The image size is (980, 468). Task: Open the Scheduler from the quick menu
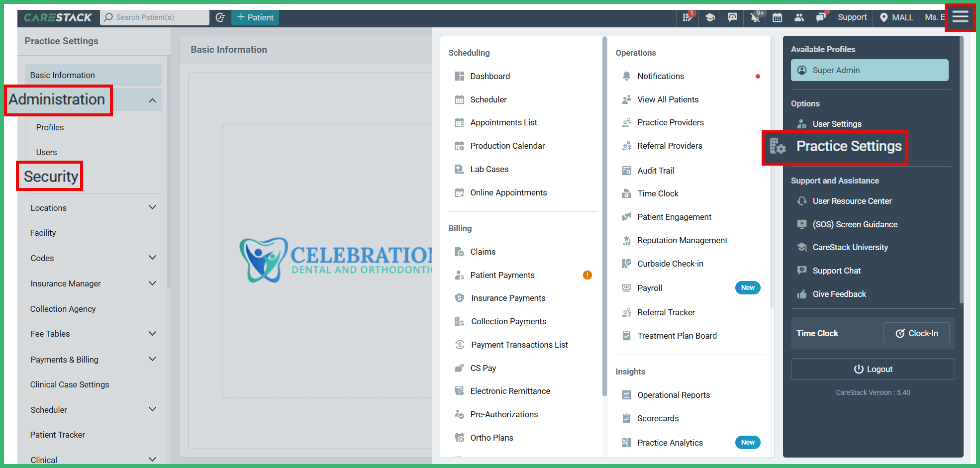click(489, 99)
